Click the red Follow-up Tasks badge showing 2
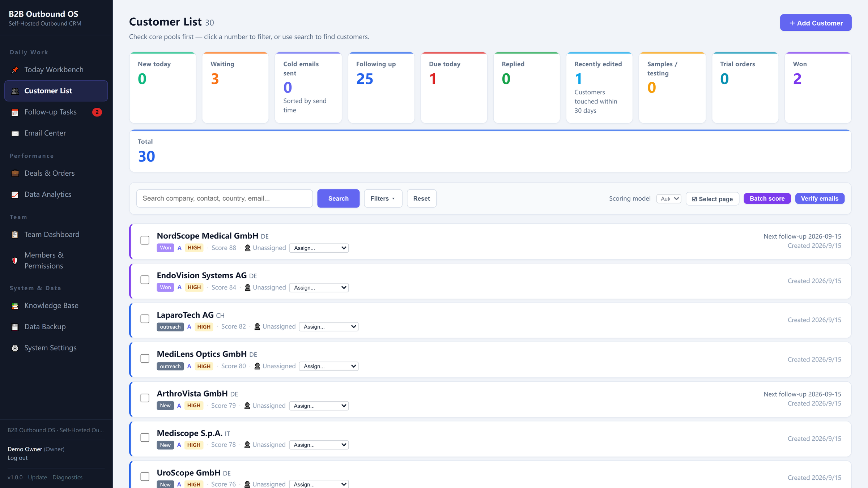 pos(97,112)
